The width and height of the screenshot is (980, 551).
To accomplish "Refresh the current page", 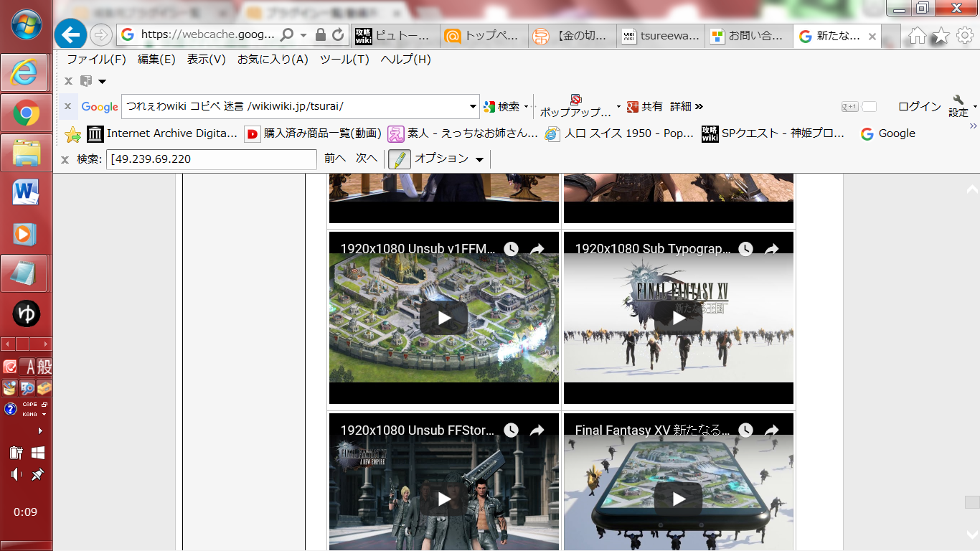I will coord(339,35).
